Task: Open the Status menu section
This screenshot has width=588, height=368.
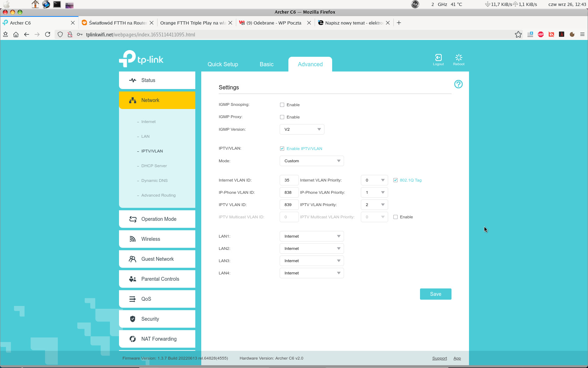Action: (157, 80)
